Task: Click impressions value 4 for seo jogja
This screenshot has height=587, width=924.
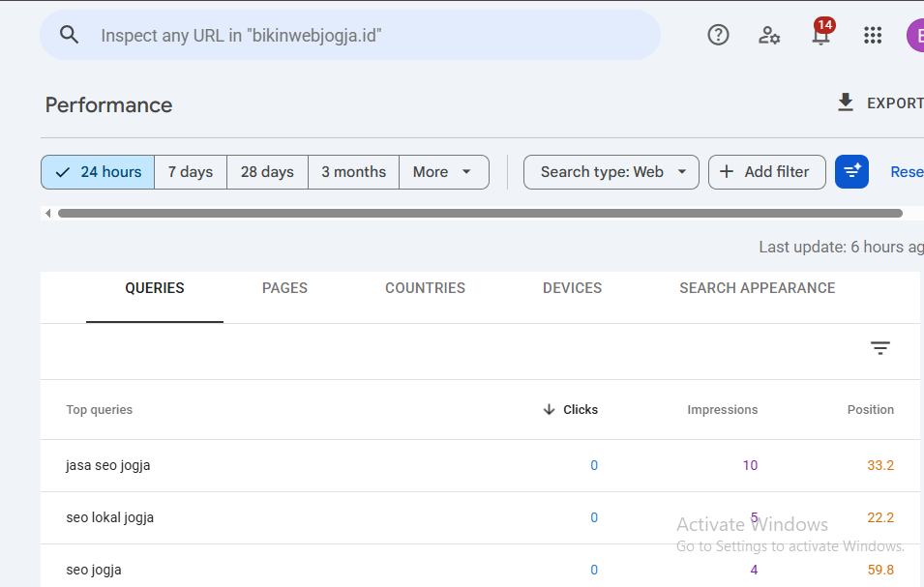Action: (x=754, y=570)
